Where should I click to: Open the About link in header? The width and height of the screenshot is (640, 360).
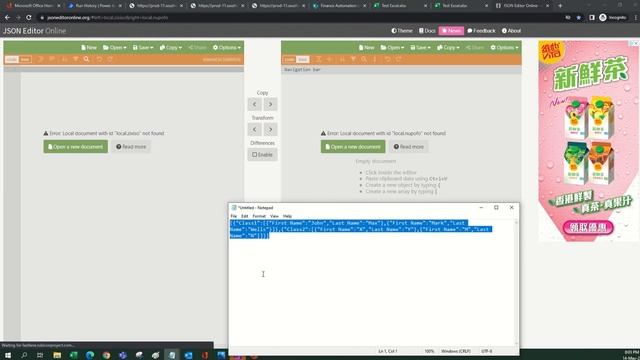511,31
